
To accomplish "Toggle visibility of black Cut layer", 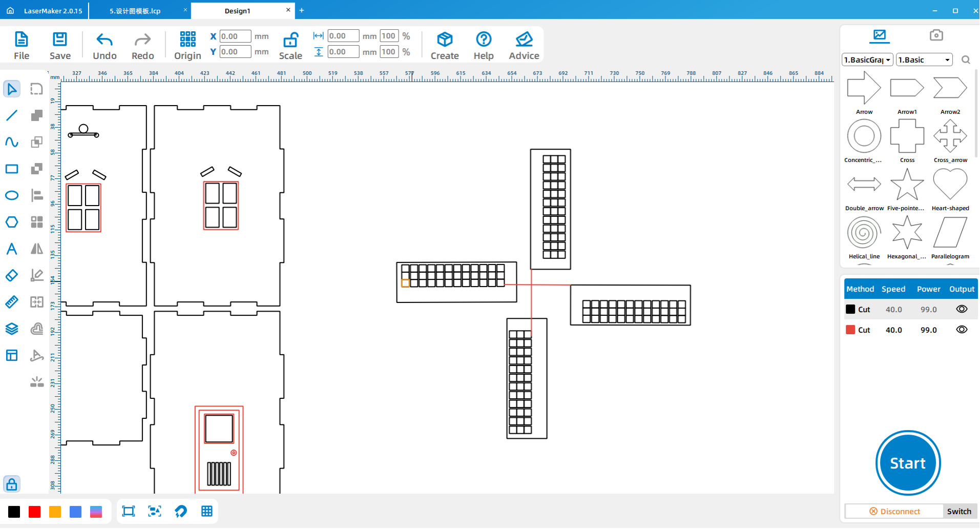I will tap(962, 309).
